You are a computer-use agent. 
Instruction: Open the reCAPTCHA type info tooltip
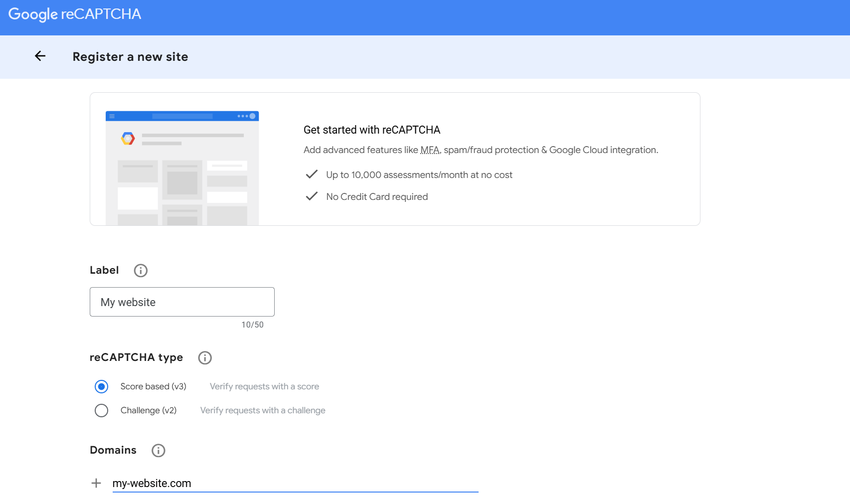pos(204,357)
